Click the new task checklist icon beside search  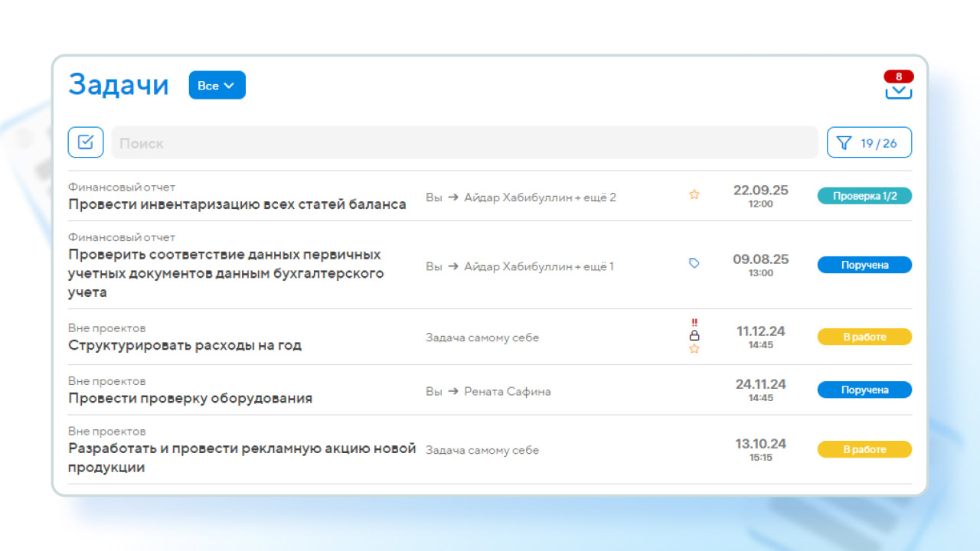85,142
